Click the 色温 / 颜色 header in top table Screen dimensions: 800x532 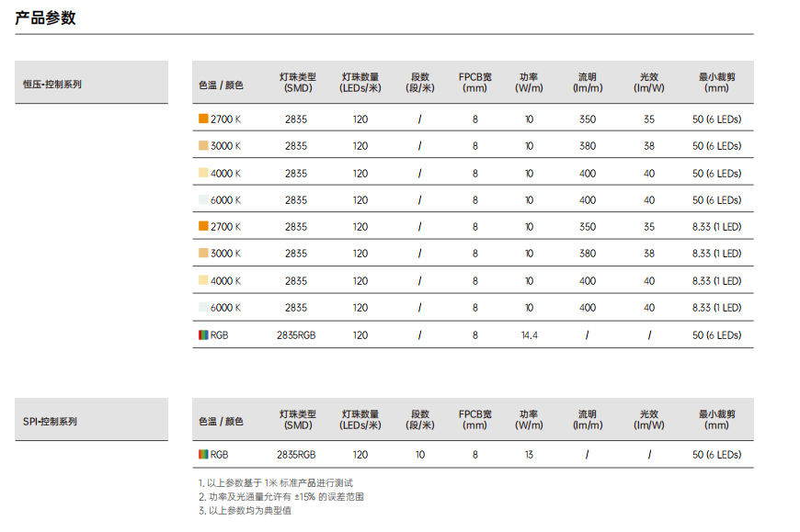tap(221, 85)
